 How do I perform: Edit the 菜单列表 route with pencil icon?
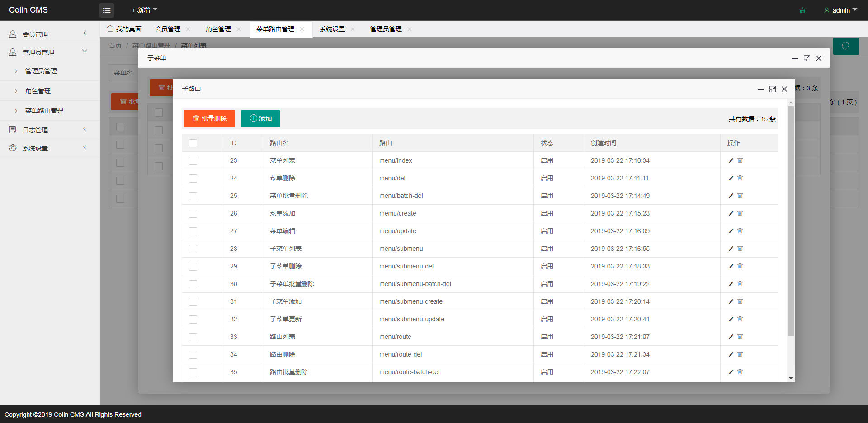[x=731, y=160]
